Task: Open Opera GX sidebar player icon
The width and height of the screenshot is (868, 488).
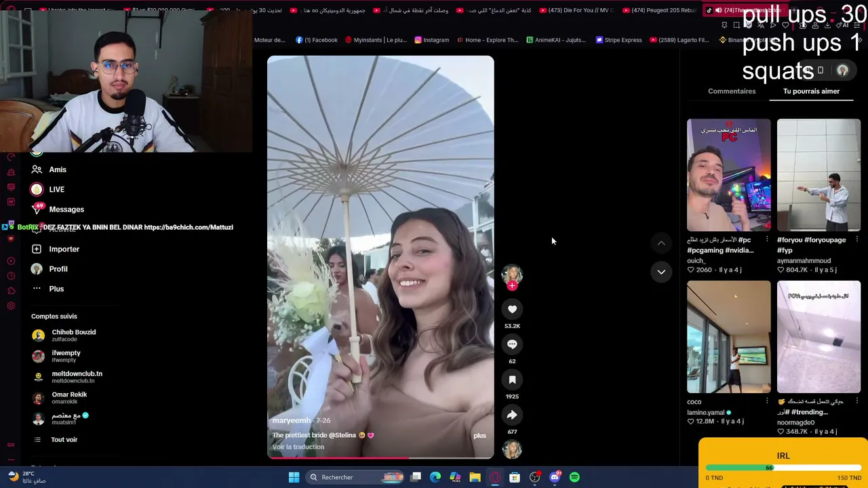Action: pos(11,261)
